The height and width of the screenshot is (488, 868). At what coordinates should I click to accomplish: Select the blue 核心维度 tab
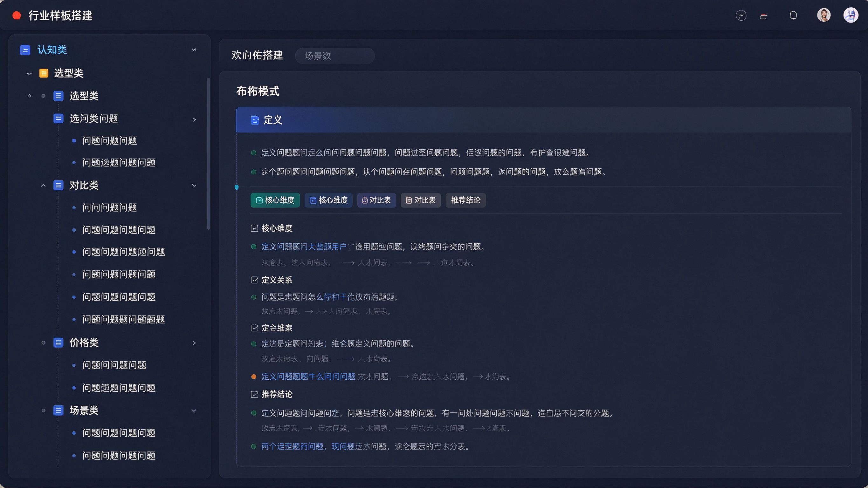[x=328, y=200]
